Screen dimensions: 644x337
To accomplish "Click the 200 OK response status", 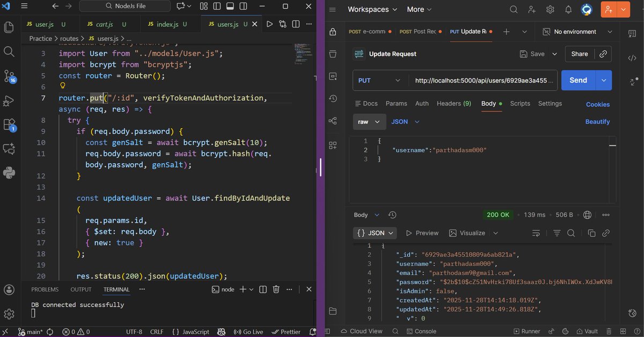I will 498,215.
